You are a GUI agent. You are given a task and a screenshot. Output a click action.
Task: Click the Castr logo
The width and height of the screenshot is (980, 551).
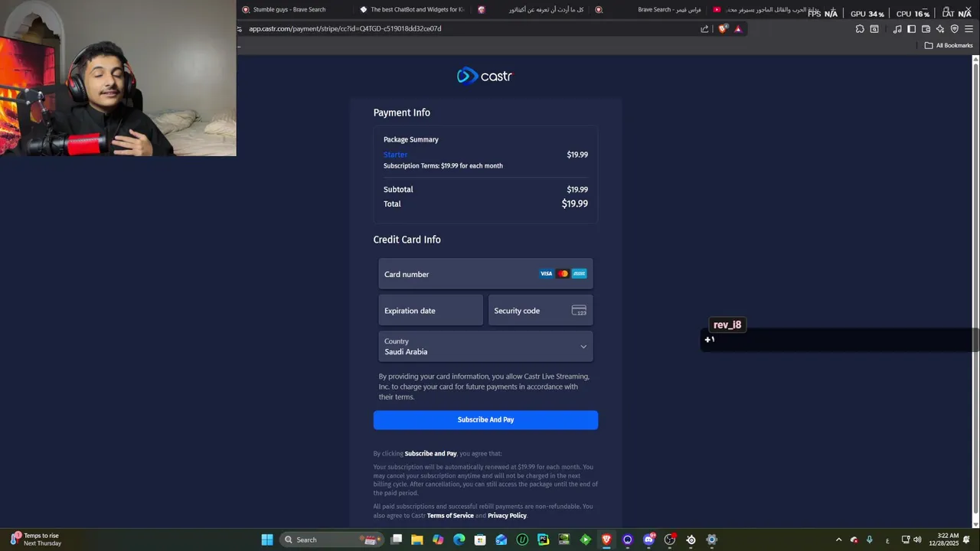(x=484, y=76)
